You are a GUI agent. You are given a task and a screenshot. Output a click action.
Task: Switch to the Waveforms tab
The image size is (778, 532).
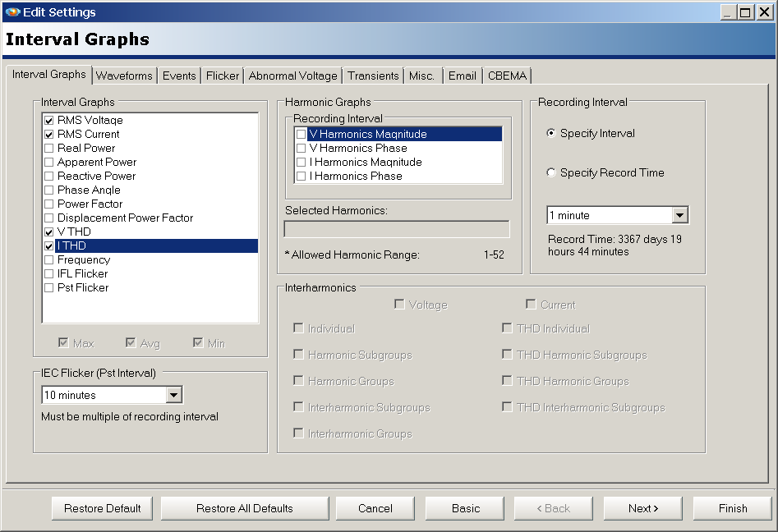124,76
